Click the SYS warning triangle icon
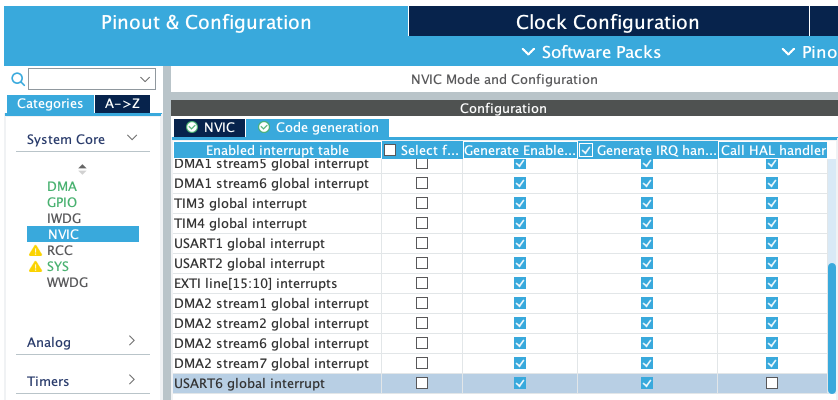The width and height of the screenshot is (838, 400). pyautogui.click(x=35, y=267)
